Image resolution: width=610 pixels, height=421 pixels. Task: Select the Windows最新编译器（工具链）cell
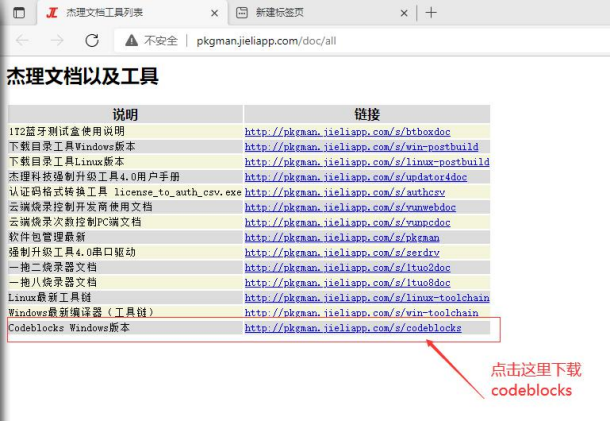tap(125, 312)
